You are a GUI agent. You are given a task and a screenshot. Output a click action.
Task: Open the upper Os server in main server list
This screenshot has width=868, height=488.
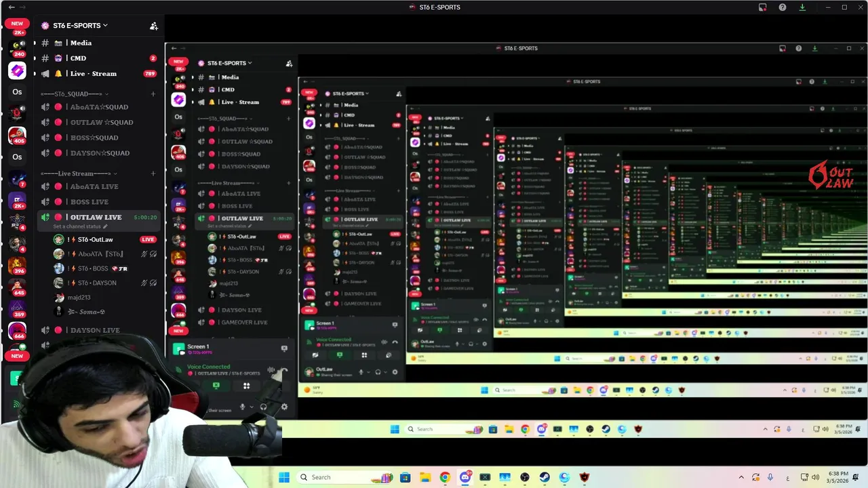(x=17, y=92)
